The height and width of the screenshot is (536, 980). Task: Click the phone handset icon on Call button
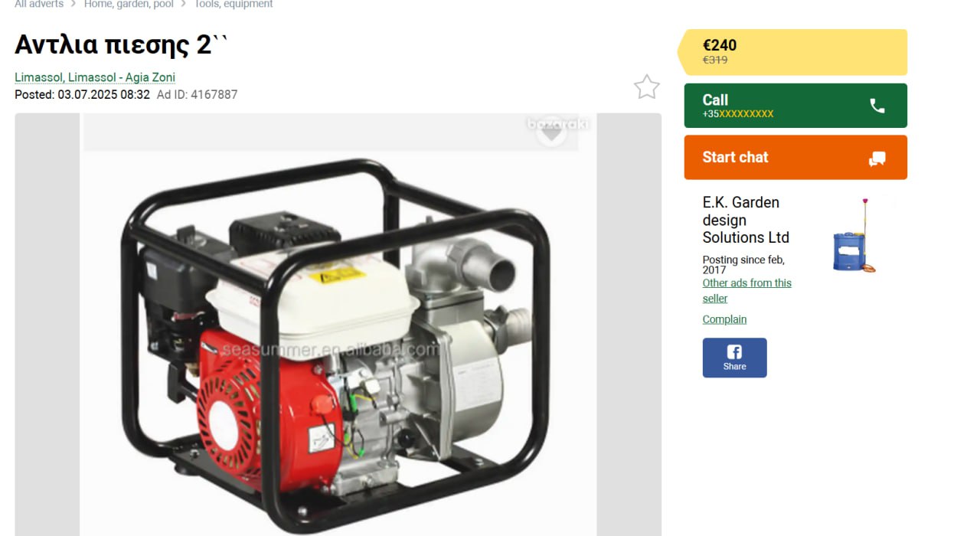point(877,106)
